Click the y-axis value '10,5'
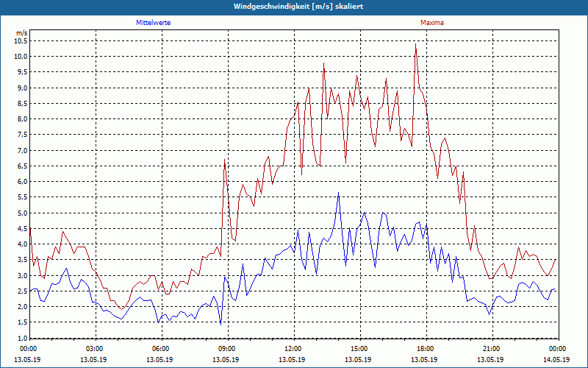The height and width of the screenshot is (368, 588). coord(21,40)
